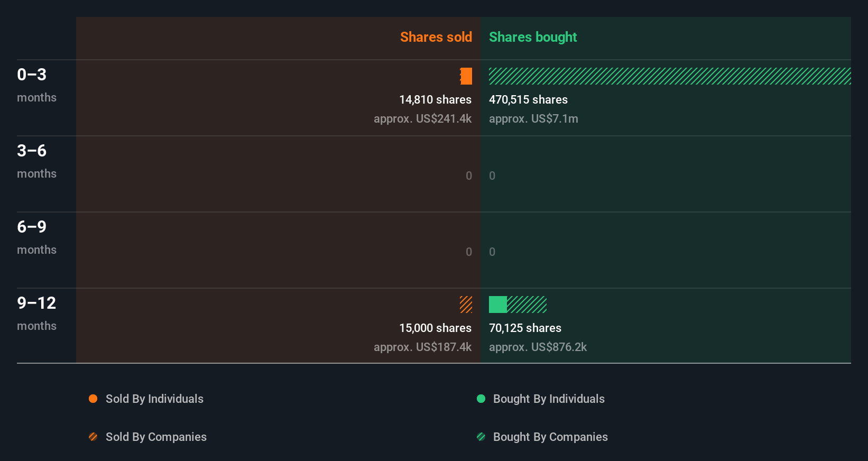
Task: Click the Shares sold column header
Action: pos(436,37)
